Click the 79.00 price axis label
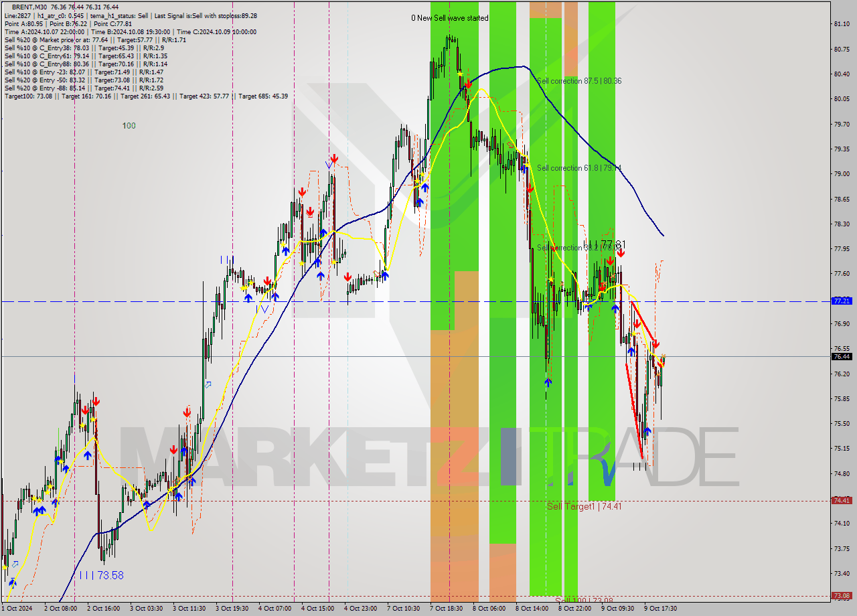Image resolution: width=857 pixels, height=616 pixels. [842, 174]
